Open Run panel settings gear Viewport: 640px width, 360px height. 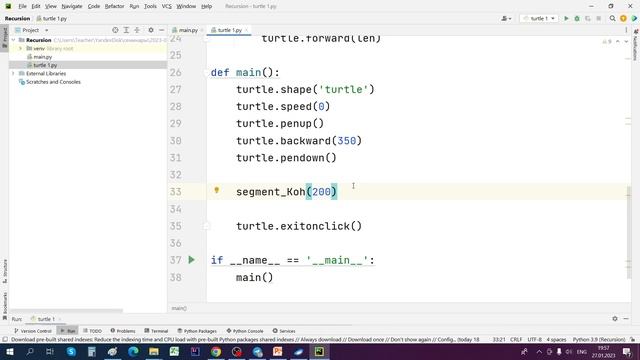coord(615,319)
